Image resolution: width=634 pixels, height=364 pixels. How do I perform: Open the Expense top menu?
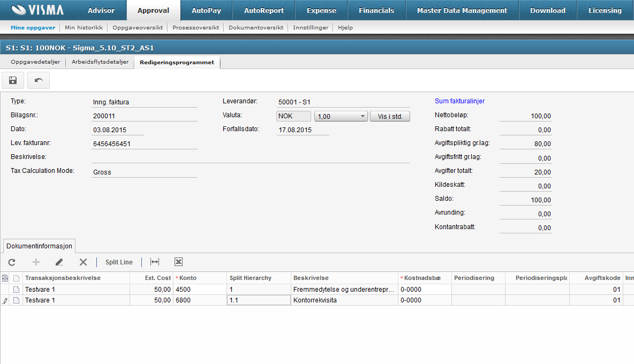pos(321,11)
